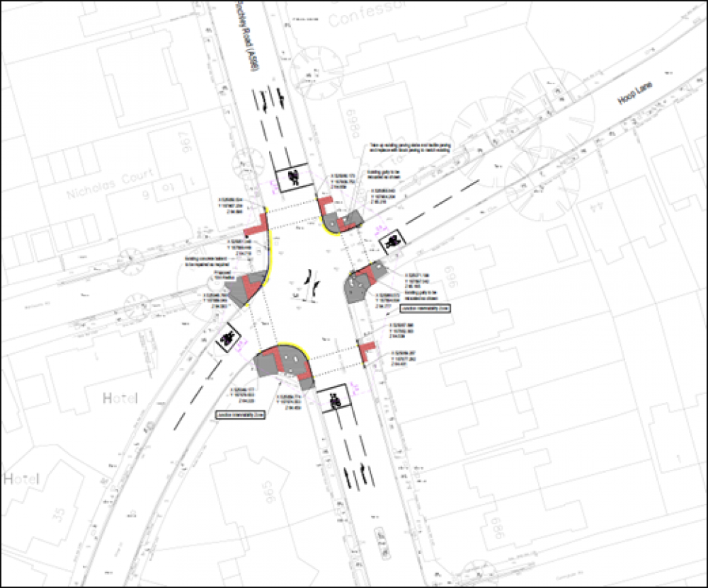Click the red paving on the southeast footway
708x588 pixels.
click(368, 351)
